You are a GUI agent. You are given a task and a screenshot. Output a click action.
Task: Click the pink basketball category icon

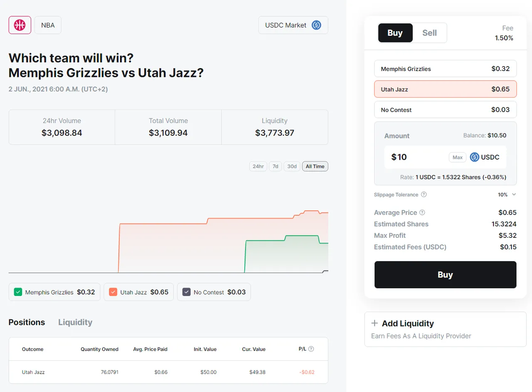tap(20, 25)
